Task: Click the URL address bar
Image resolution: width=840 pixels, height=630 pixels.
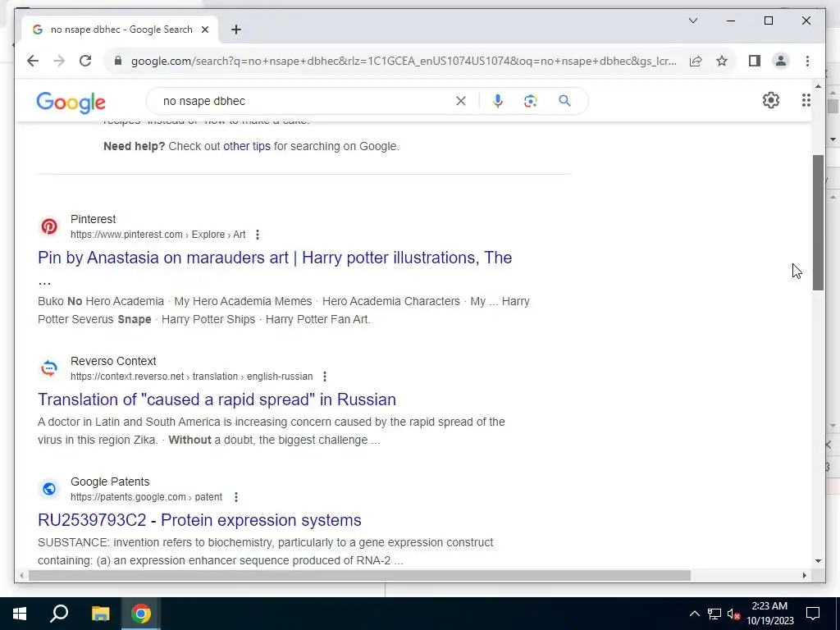Action: click(x=404, y=61)
